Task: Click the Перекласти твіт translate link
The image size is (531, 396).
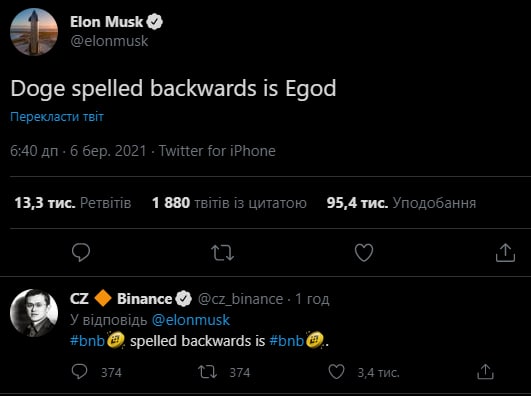Action: (x=57, y=117)
